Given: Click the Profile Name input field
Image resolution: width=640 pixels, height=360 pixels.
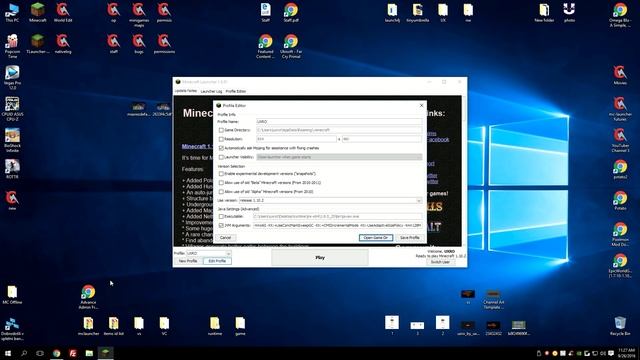Looking at the screenshot, I should click(339, 122).
